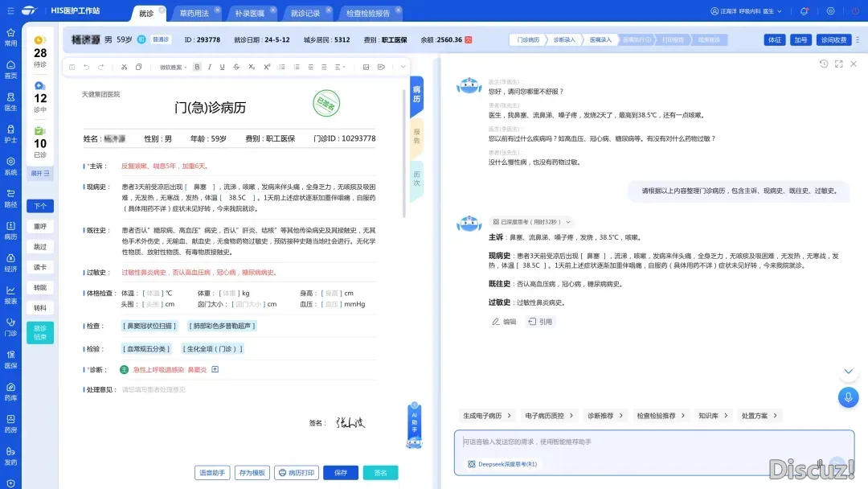
Task: Click the 签名 sign button
Action: pyautogui.click(x=380, y=472)
